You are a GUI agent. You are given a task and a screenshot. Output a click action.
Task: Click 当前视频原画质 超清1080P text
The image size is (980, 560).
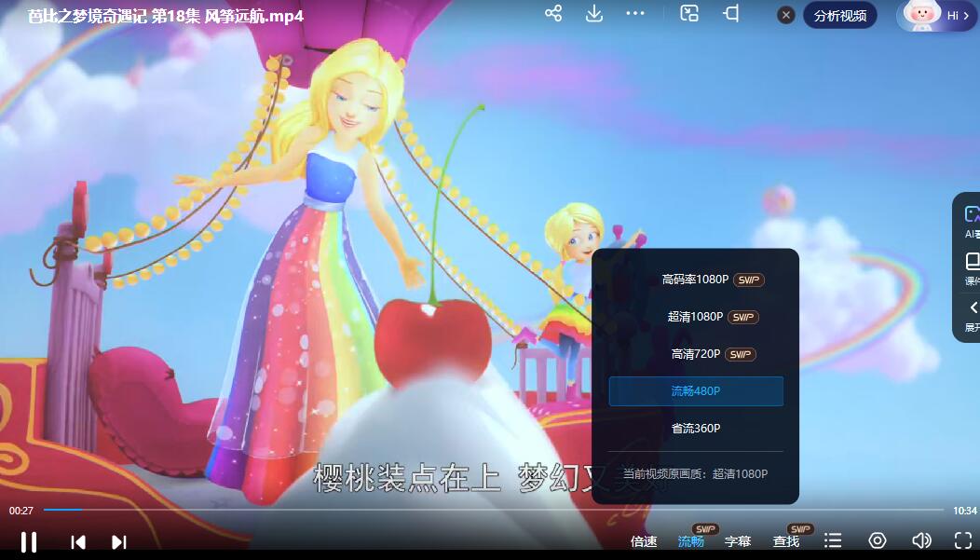tap(696, 473)
